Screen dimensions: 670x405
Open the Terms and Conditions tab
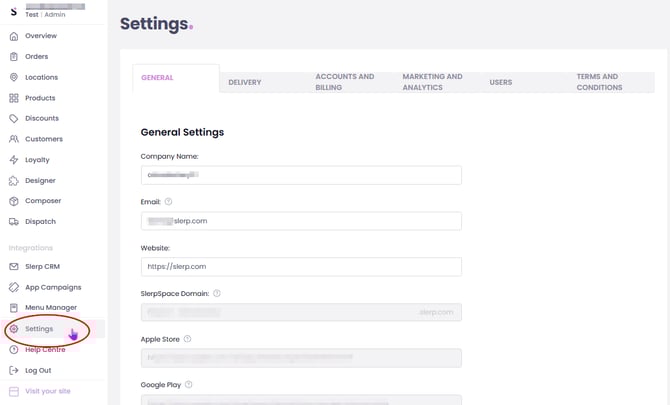pyautogui.click(x=599, y=82)
